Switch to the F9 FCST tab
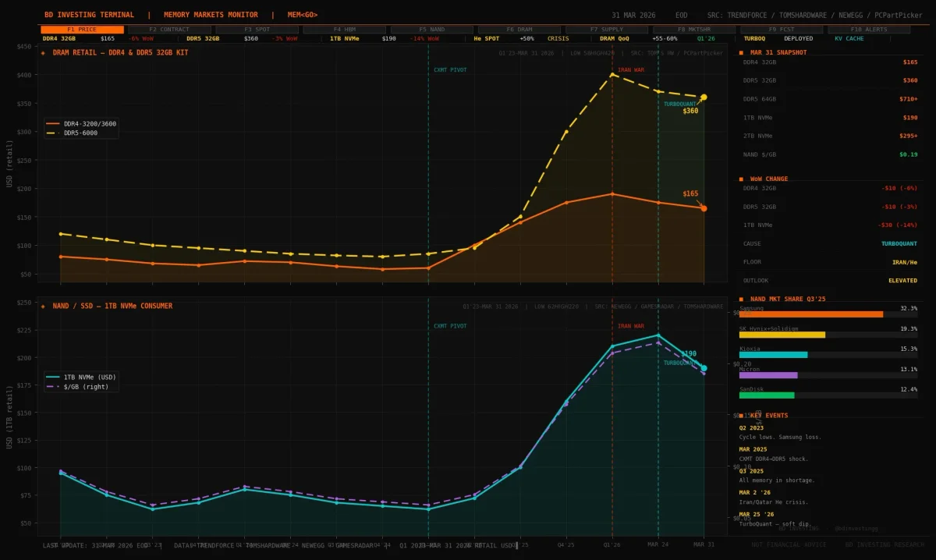The image size is (936, 560). pyautogui.click(x=782, y=30)
